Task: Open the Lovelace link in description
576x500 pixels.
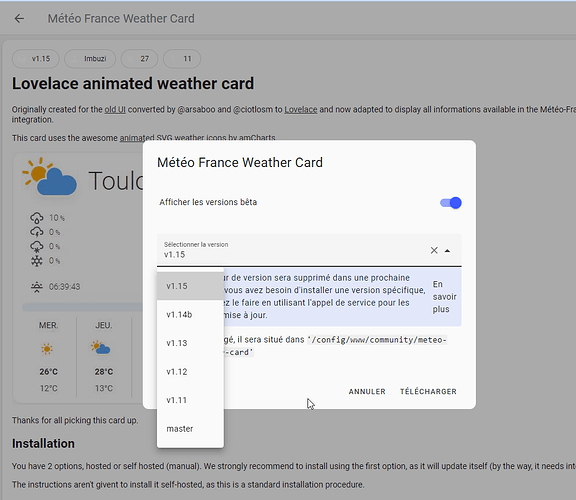Action: click(x=300, y=109)
